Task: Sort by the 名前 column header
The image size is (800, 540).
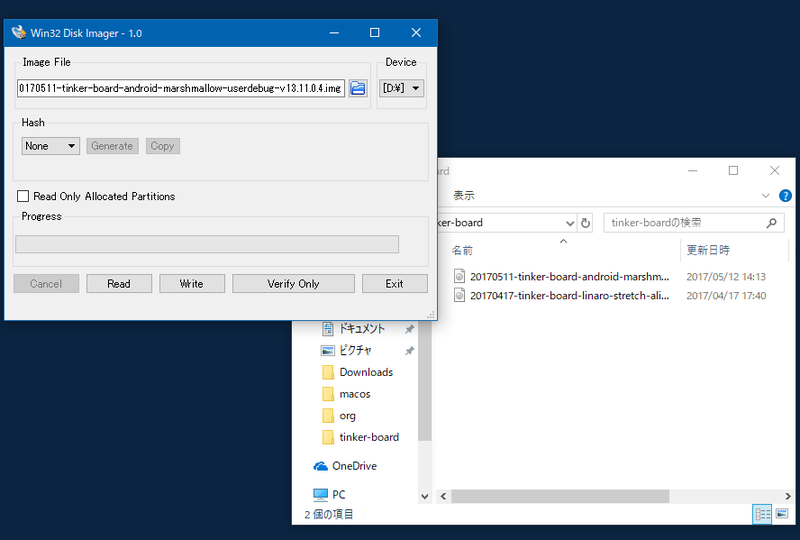Action: coord(462,250)
